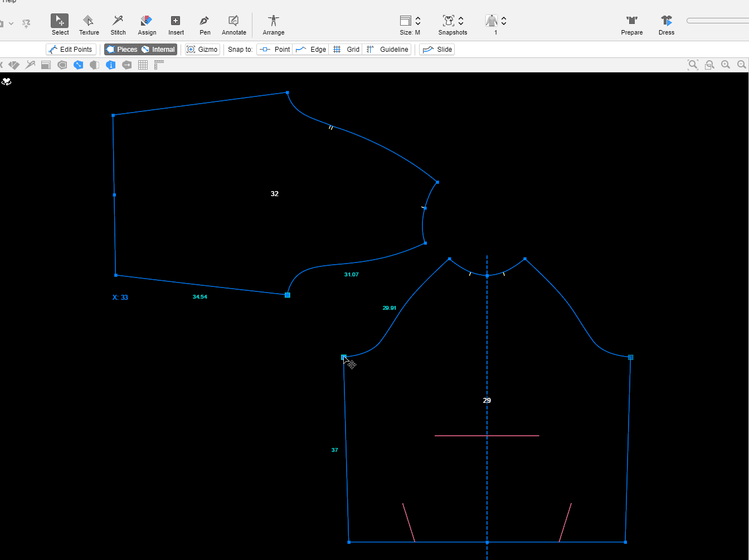The image size is (749, 560).
Task: Open the Assign tool
Action: (x=147, y=25)
